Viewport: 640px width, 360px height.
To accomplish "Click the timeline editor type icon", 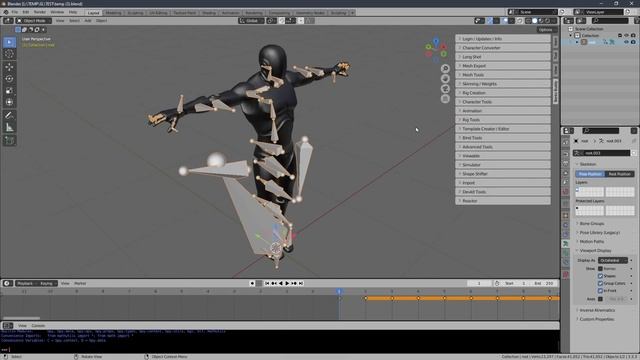I will [x=7, y=283].
